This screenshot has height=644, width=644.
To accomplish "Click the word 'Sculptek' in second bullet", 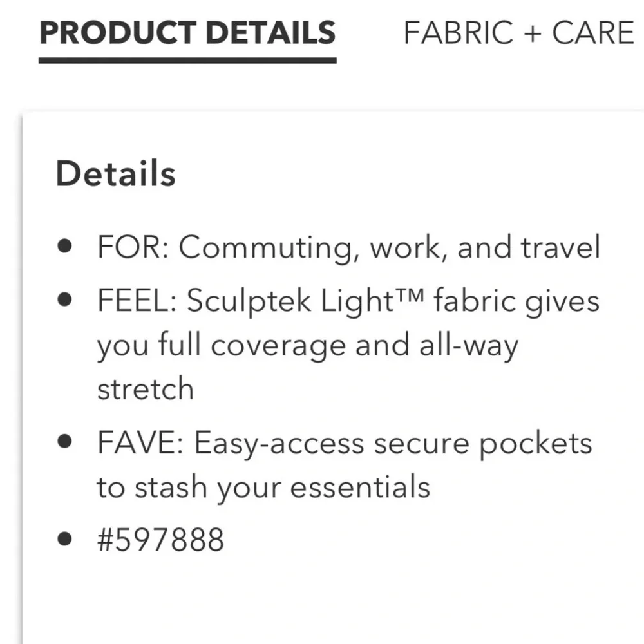I will [x=249, y=302].
